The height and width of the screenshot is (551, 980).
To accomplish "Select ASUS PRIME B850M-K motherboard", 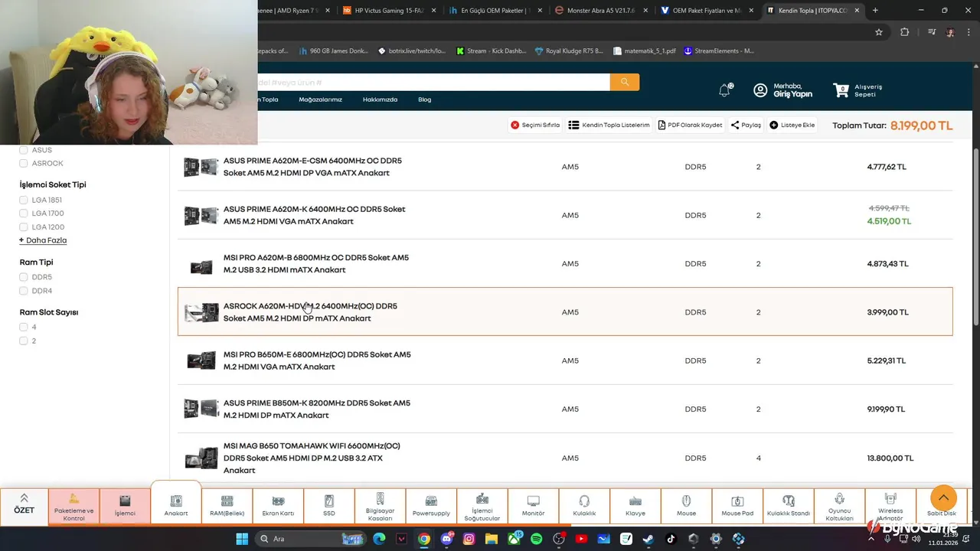I will [x=565, y=409].
